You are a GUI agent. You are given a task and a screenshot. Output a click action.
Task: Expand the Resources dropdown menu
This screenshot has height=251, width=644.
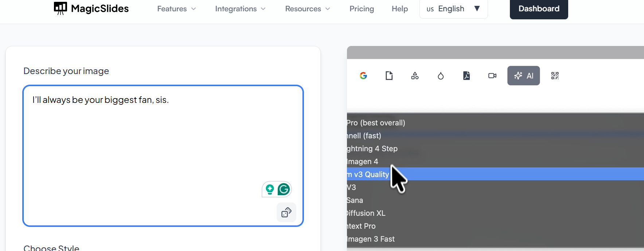(x=307, y=9)
